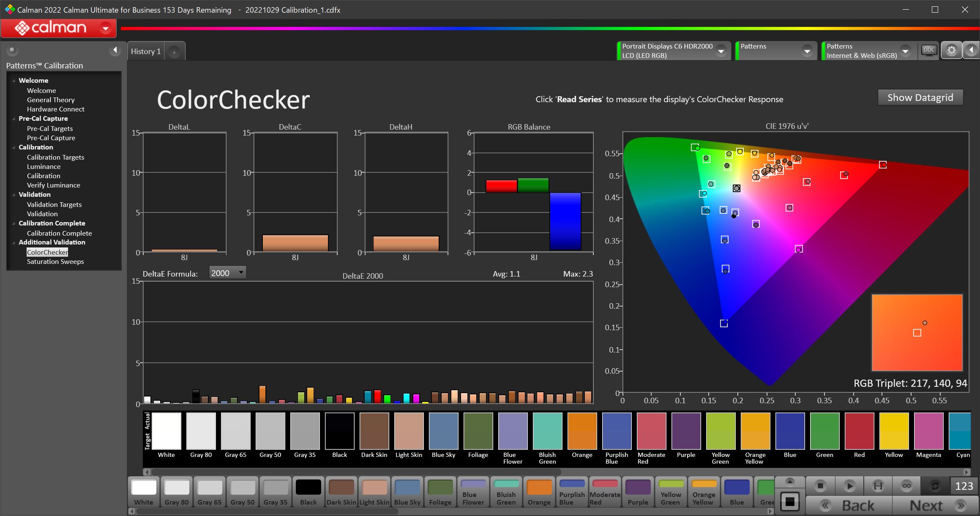The width and height of the screenshot is (980, 516).
Task: Select the Bluish Green patch button
Action: coord(506,492)
